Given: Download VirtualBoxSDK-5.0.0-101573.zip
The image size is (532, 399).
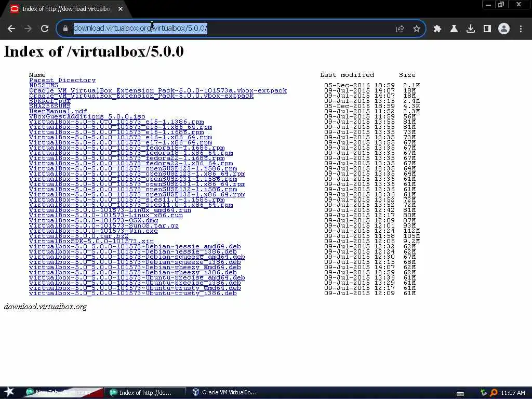Looking at the screenshot, I should 91,242.
